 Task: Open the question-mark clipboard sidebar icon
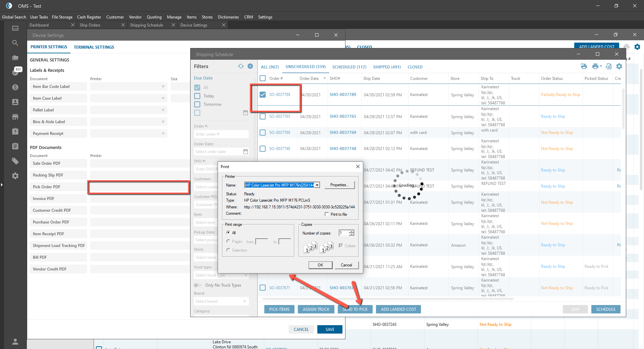15,131
